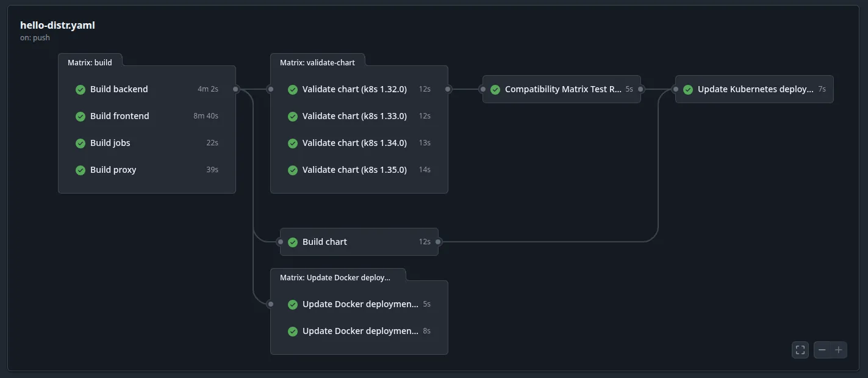Click the check icon on Compatibility Matrix Test
The height and width of the screenshot is (378, 868).
point(495,89)
